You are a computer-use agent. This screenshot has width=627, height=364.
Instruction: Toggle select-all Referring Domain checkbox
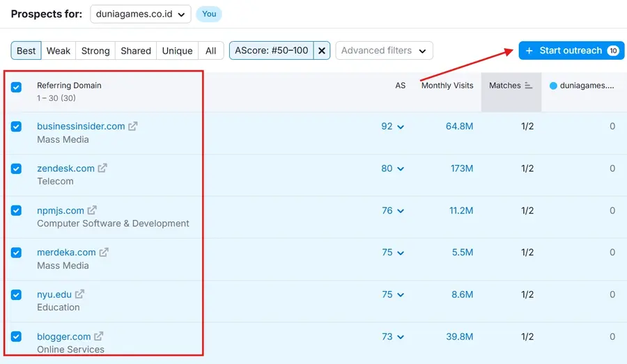[x=16, y=87]
